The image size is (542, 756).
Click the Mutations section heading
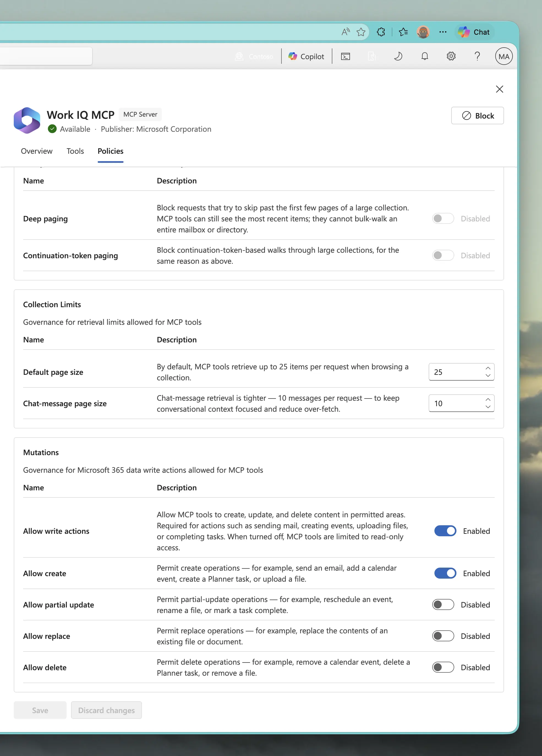tap(41, 453)
